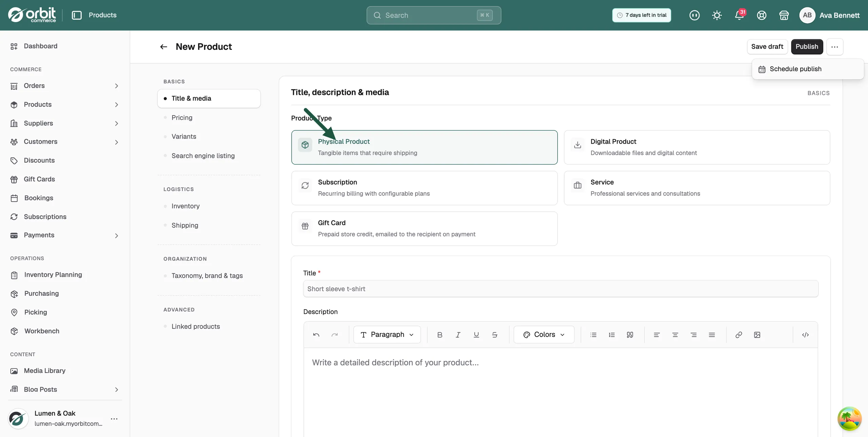Center align description text

(x=675, y=335)
